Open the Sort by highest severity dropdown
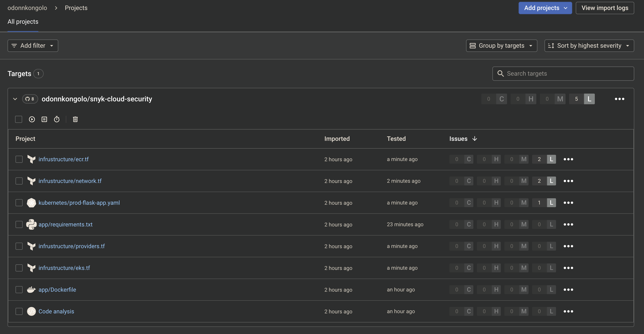Image resolution: width=644 pixels, height=334 pixels. coord(589,45)
